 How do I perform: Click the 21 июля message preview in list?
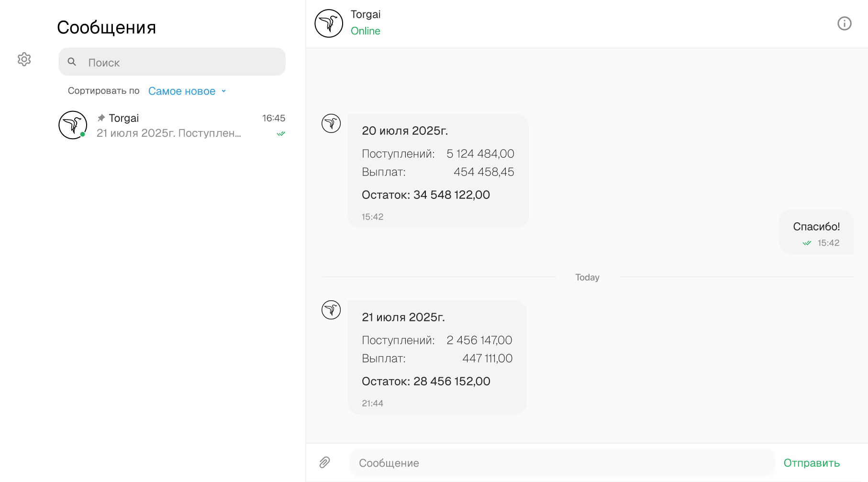point(168,133)
